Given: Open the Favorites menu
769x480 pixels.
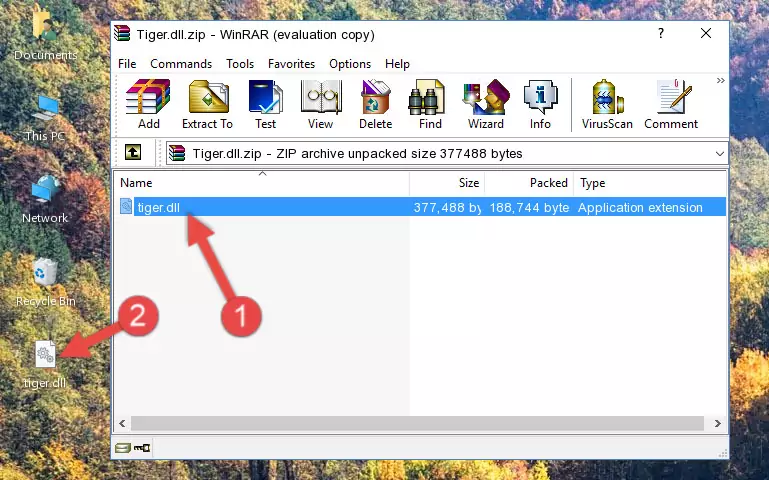Looking at the screenshot, I should tap(291, 64).
